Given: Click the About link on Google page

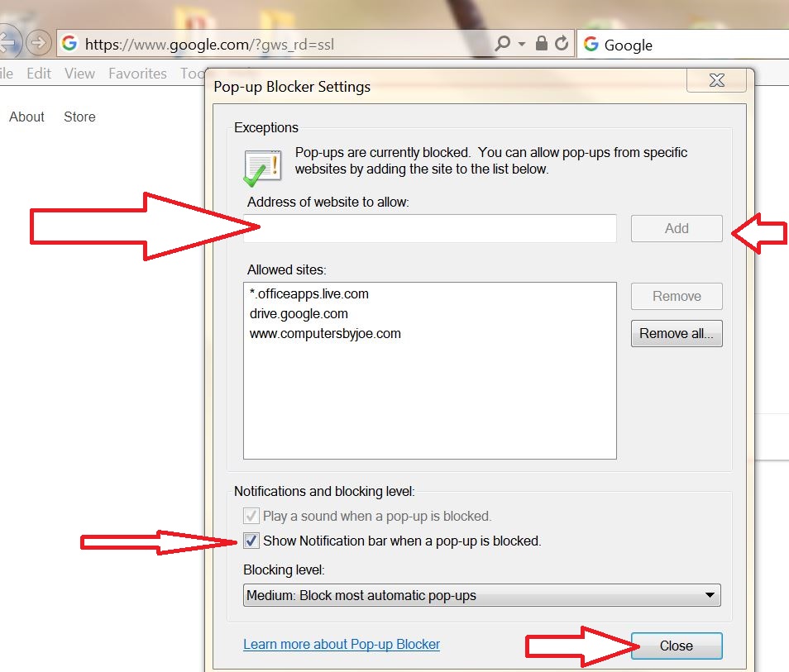Looking at the screenshot, I should (x=26, y=117).
